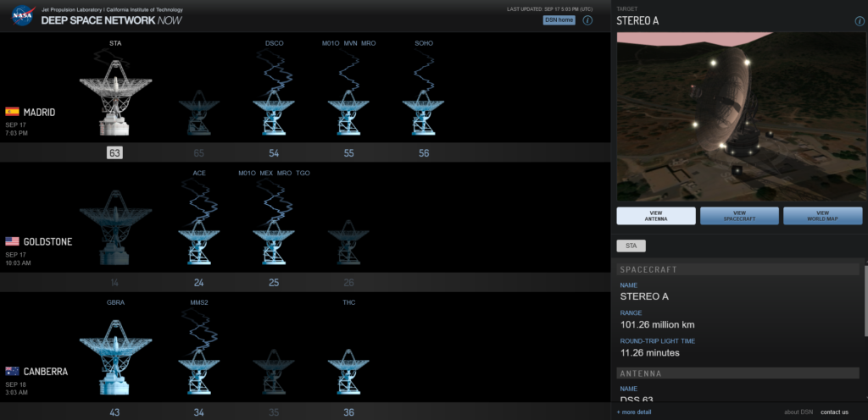Select Canberra antenna dish tracking MMS2
Image resolution: width=868 pixels, height=420 pixels.
click(x=198, y=372)
